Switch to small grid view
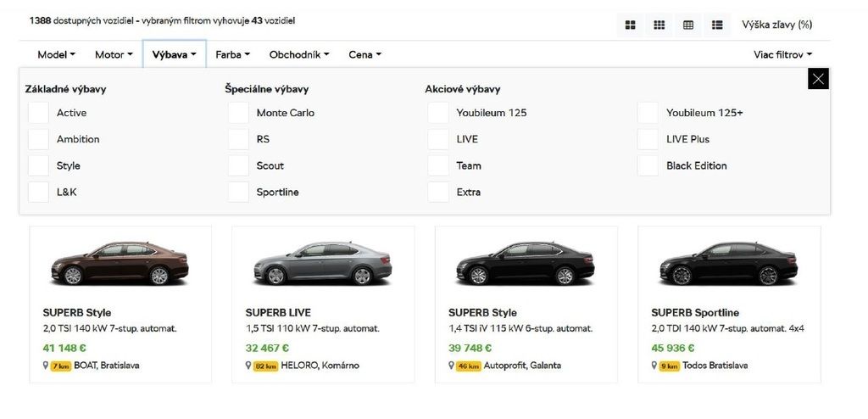Viewport: 868px width, 419px height. click(x=659, y=25)
